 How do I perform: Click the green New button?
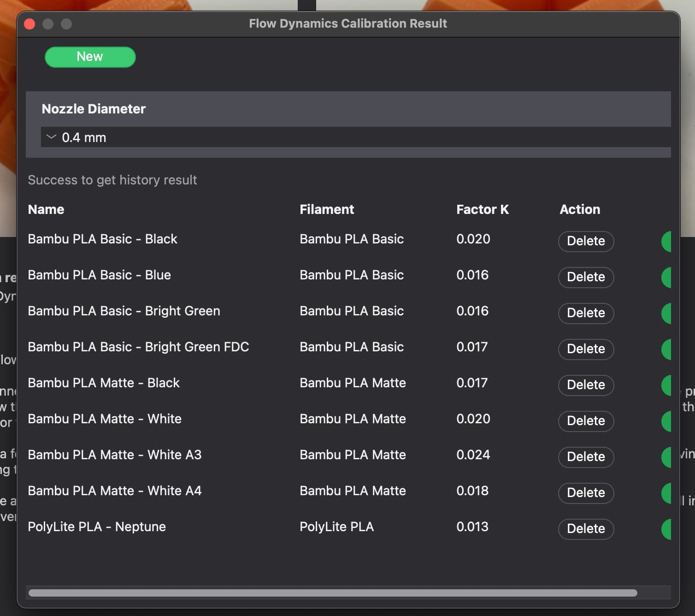(90, 57)
